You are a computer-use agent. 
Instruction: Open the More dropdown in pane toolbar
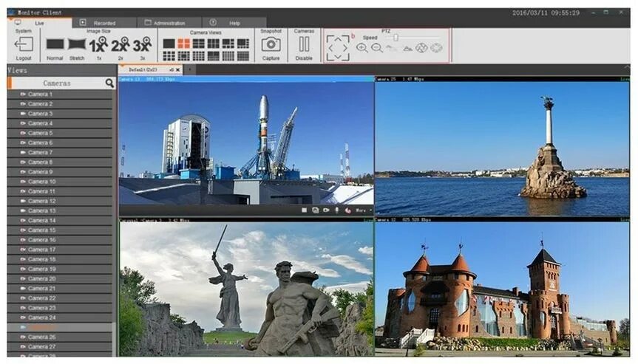coord(363,210)
